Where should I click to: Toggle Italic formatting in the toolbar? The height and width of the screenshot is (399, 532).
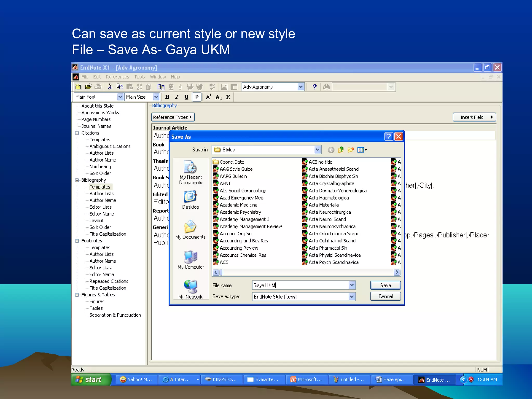click(x=177, y=97)
